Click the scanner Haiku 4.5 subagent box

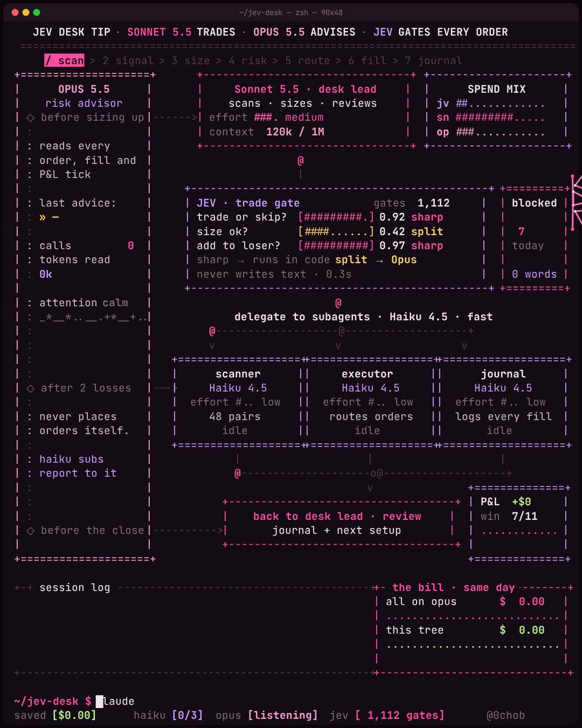coord(238,402)
